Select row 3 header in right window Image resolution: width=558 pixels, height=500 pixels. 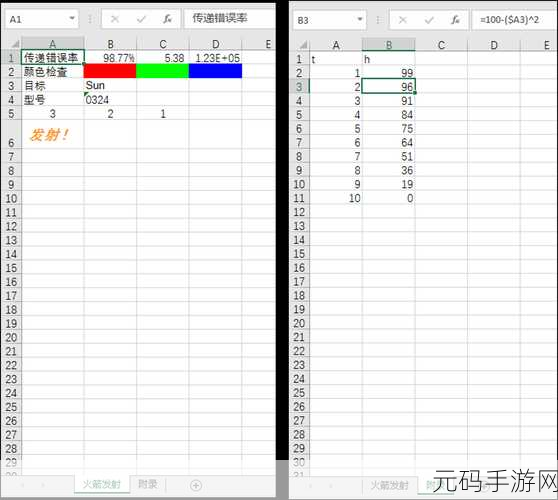pos(299,86)
